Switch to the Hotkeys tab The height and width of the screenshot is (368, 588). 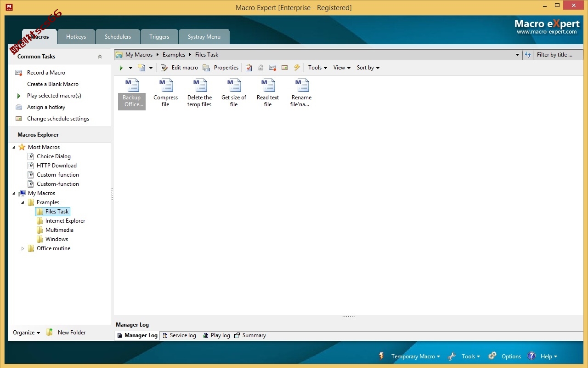pyautogui.click(x=76, y=37)
